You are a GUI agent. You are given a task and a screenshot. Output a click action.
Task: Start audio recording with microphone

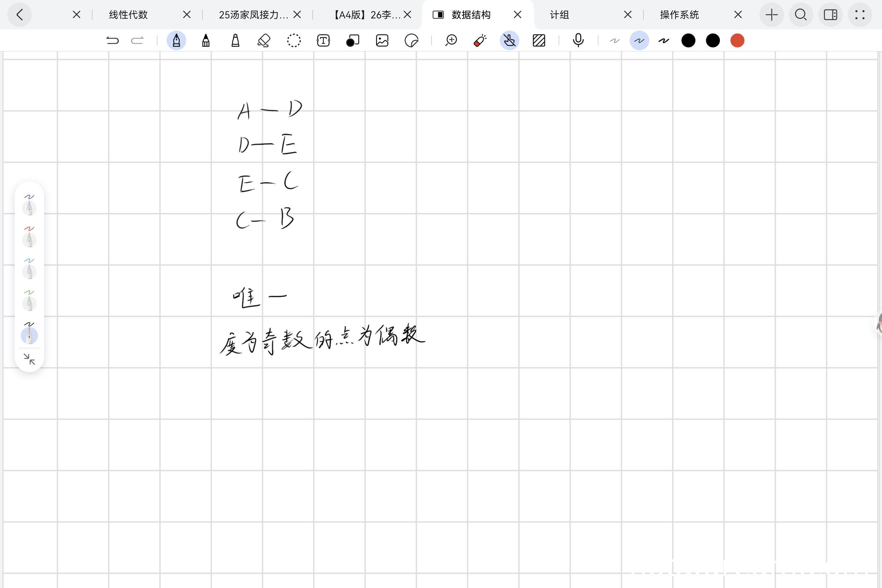pyautogui.click(x=578, y=40)
